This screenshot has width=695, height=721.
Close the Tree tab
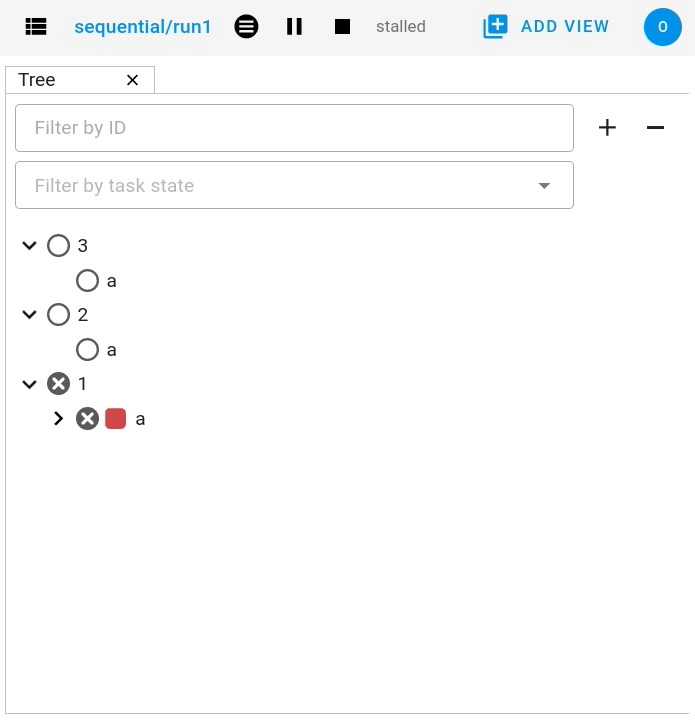coord(132,80)
